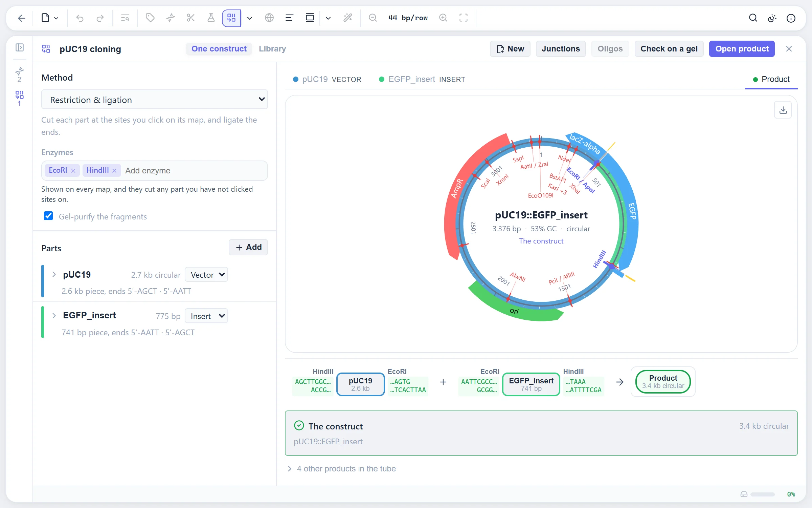Select the panel layout icon

coord(310,18)
